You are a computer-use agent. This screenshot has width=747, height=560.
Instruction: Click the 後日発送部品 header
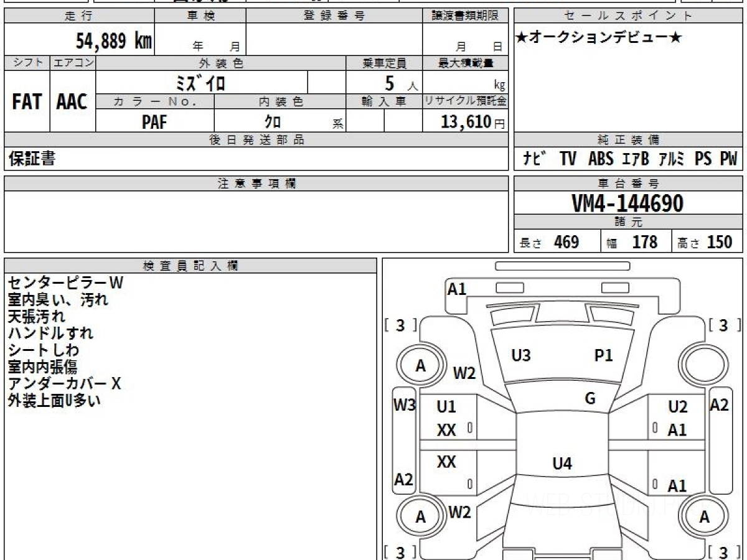[x=256, y=140]
